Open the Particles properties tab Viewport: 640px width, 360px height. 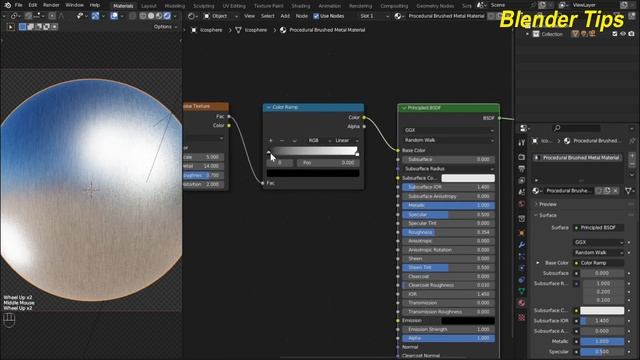pos(522,256)
